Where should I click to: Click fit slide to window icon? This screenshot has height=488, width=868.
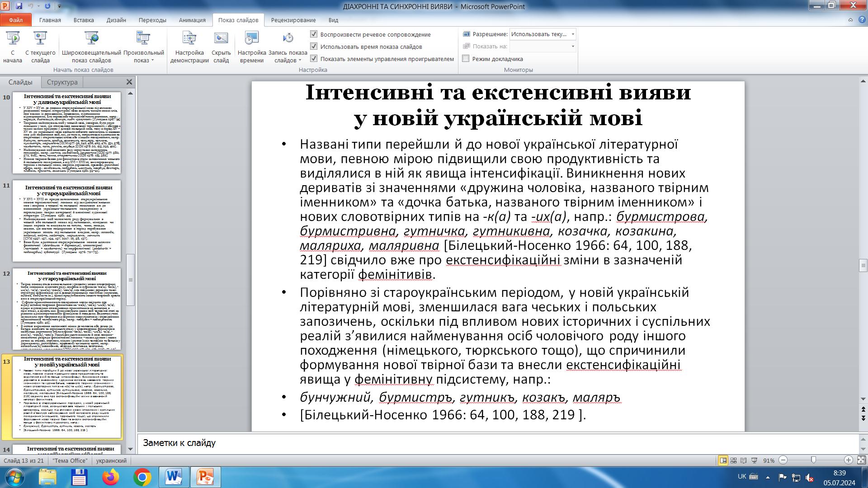point(861,460)
